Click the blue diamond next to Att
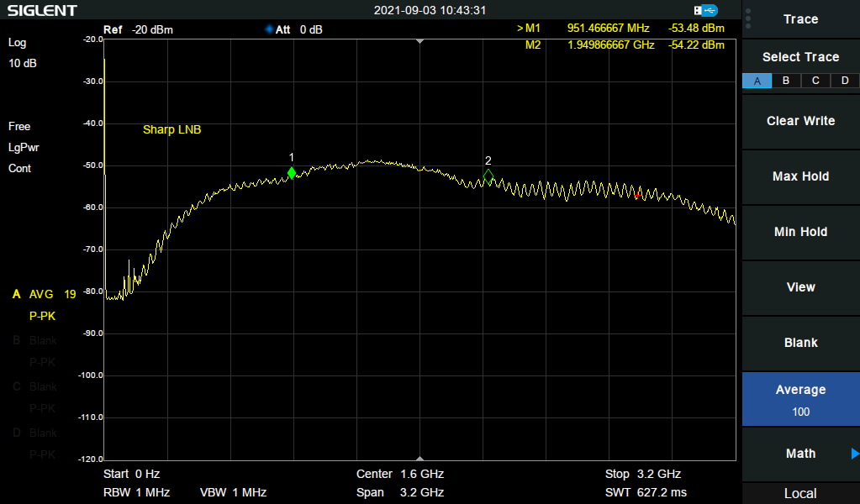The image size is (860, 504). tap(269, 29)
